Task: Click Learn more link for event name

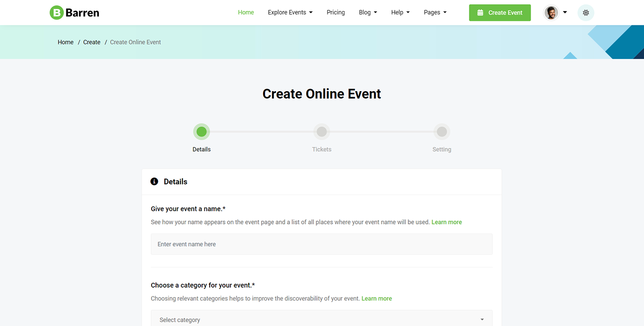Action: pos(446,222)
